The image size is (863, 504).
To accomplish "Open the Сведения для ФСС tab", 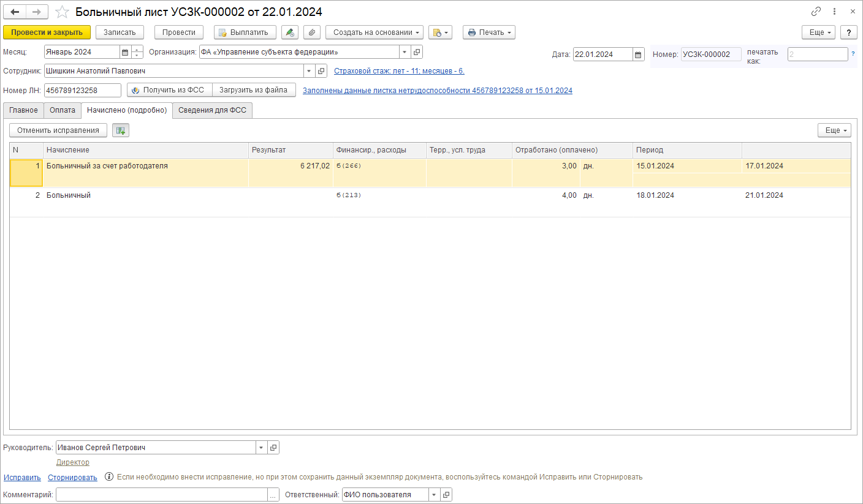I will coord(213,110).
